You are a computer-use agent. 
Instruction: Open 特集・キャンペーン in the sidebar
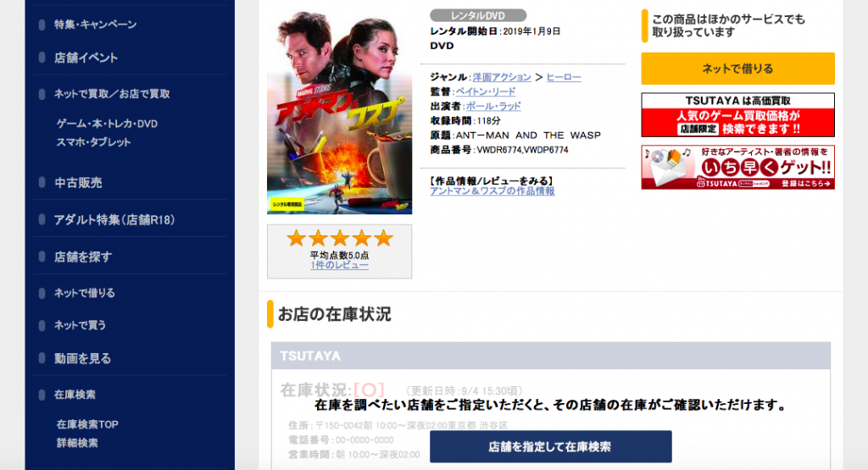pos(95,25)
